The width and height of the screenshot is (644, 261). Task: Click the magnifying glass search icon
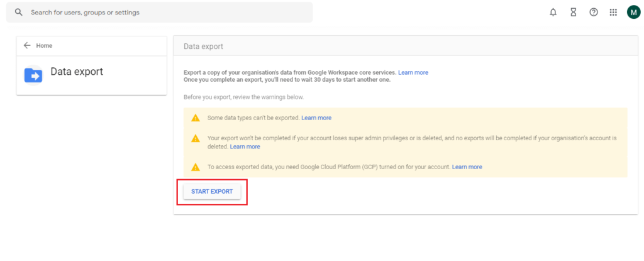pos(19,13)
